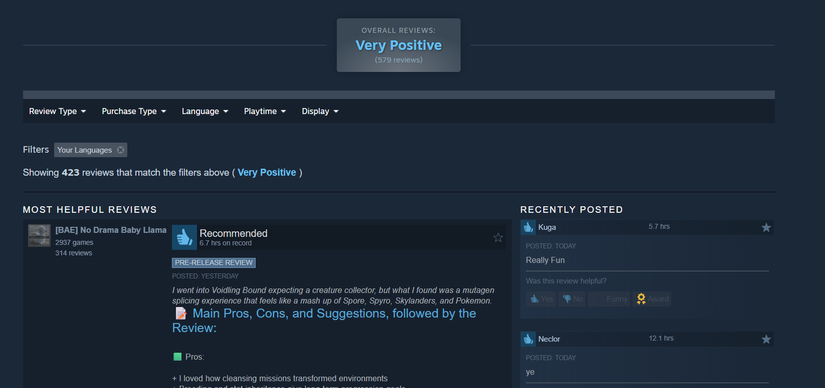Click the 5.7 hrs playtime on Kuga's review
Viewport: 825px width, 388px height.
pos(659,227)
